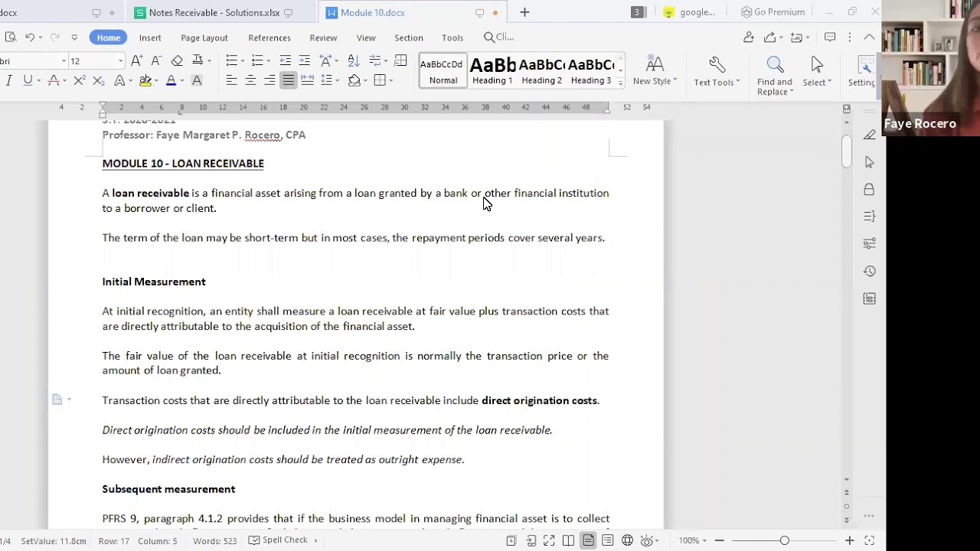Apply superscript formatting

[80, 81]
